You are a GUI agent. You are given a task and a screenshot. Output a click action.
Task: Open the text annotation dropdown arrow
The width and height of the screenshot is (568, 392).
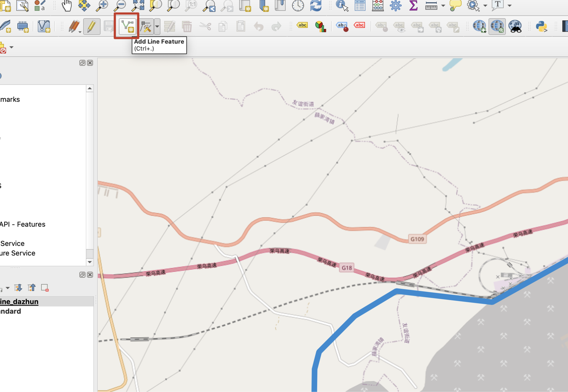click(x=509, y=6)
